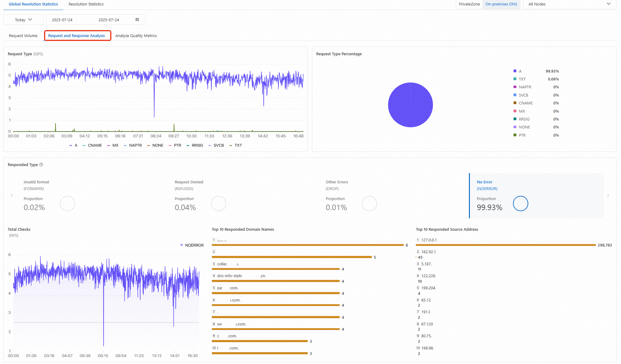The width and height of the screenshot is (621, 364).
Task: Open the calendar date picker icon
Action: [x=137, y=20]
